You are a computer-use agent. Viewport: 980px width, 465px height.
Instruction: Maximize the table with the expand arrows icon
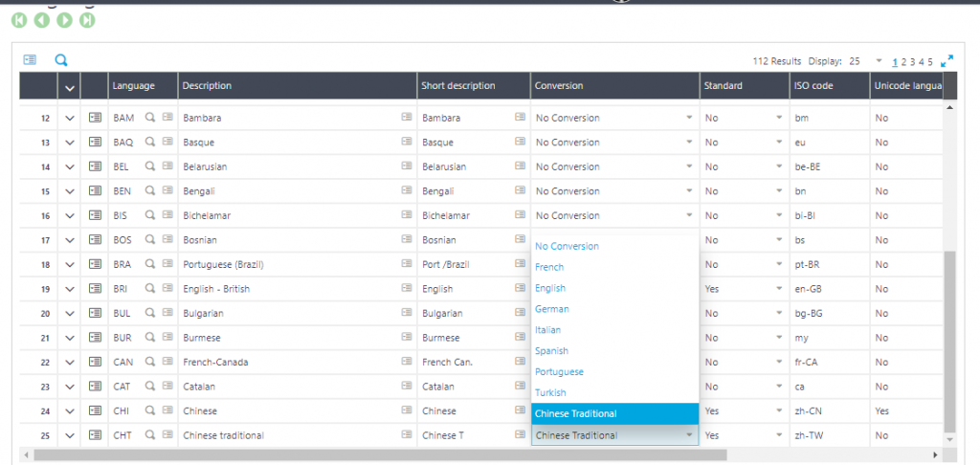[947, 60]
